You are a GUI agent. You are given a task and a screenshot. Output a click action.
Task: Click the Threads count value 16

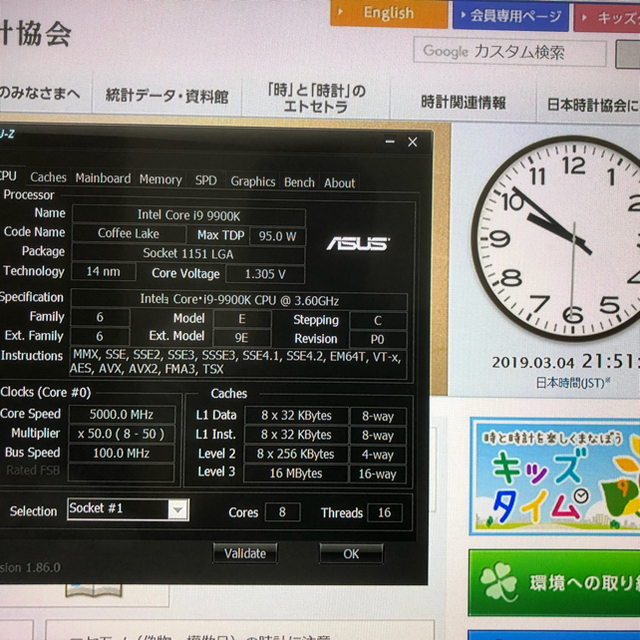click(x=384, y=513)
